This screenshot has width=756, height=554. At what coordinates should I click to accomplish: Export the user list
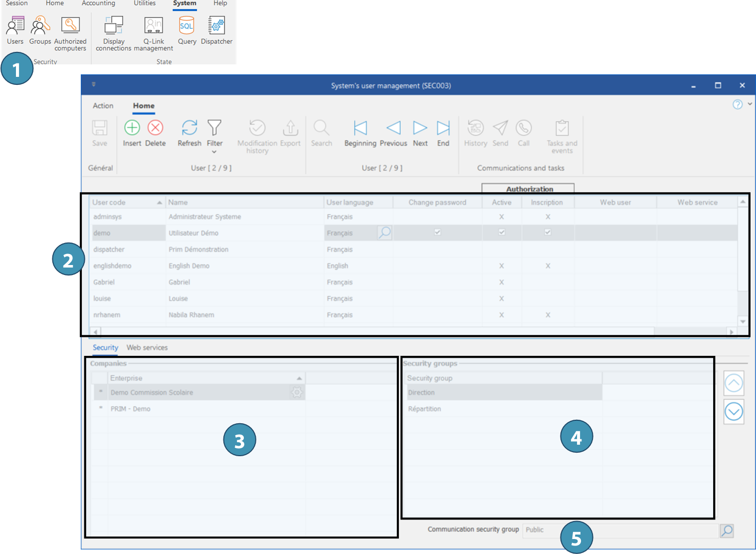pyautogui.click(x=290, y=128)
